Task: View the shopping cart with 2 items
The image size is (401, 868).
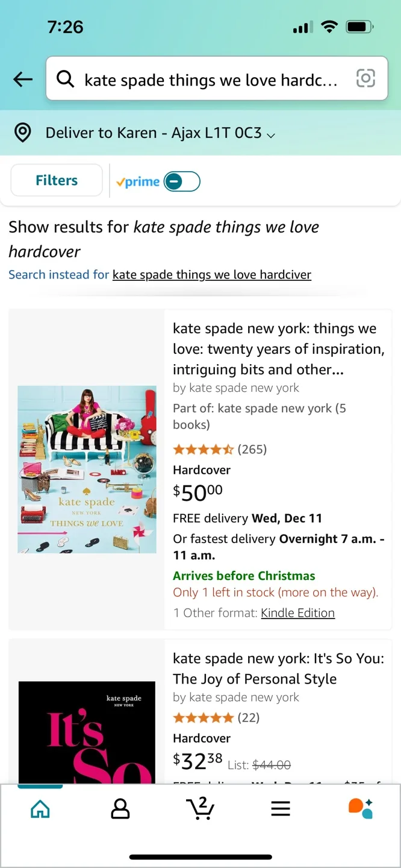Action: click(200, 809)
